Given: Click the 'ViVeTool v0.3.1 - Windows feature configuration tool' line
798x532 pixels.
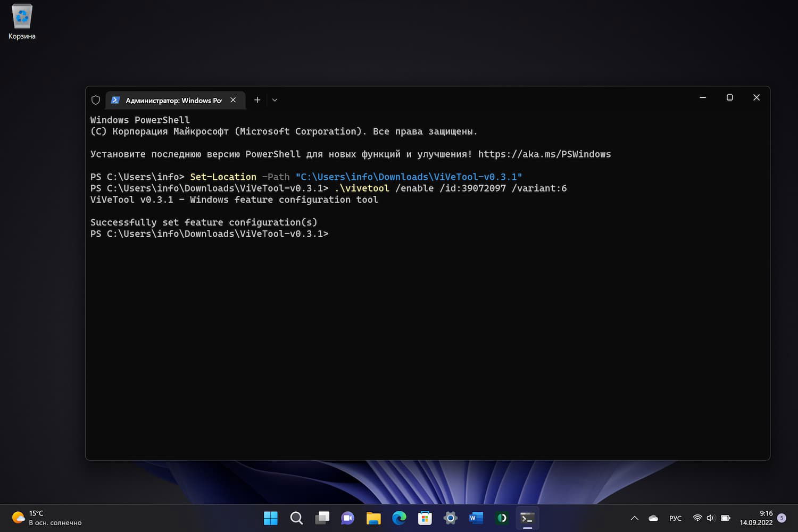Looking at the screenshot, I should (x=234, y=200).
